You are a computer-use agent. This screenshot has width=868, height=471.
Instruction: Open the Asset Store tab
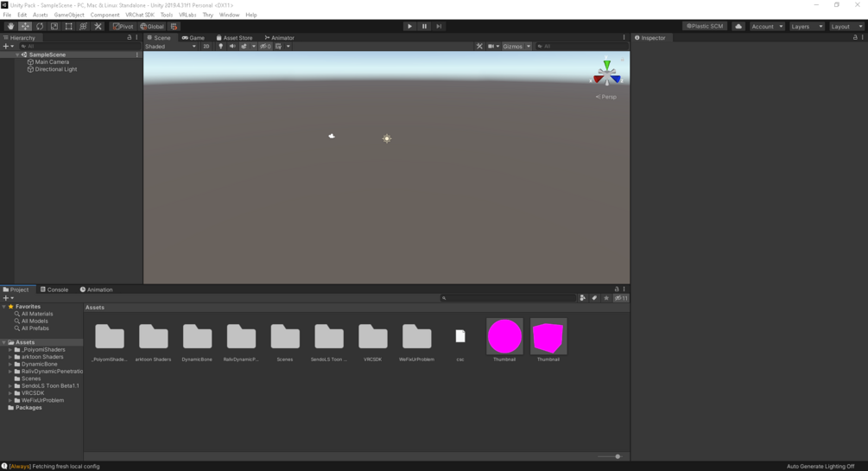(x=235, y=38)
